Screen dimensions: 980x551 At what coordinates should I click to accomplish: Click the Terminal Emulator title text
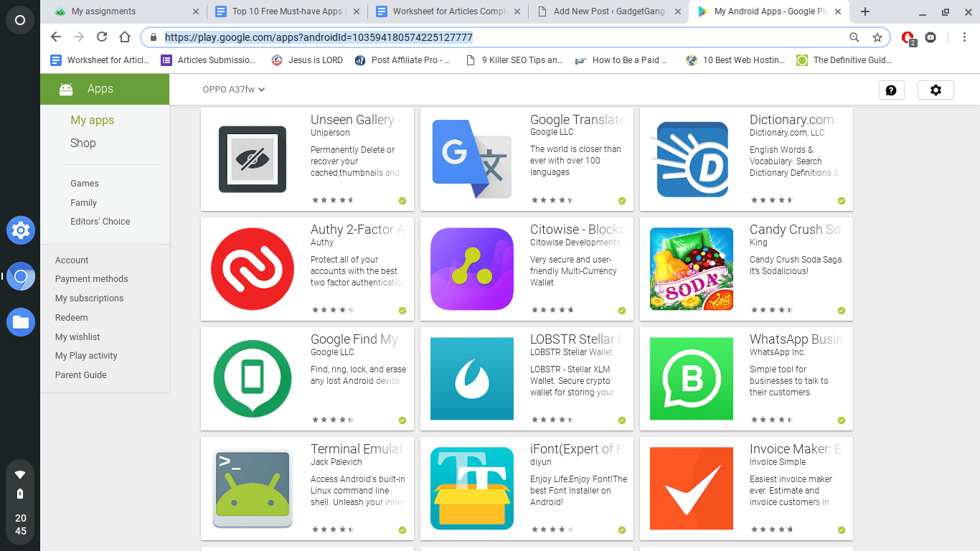357,449
